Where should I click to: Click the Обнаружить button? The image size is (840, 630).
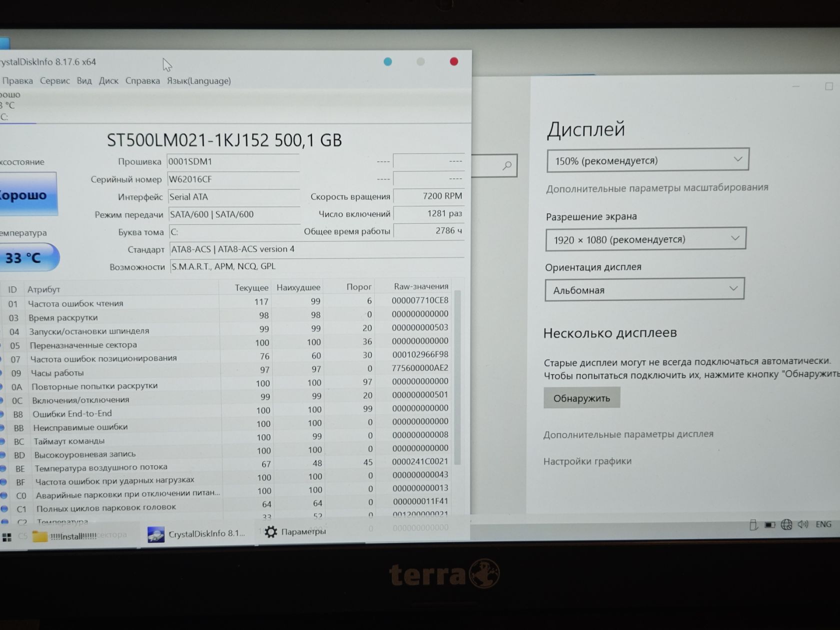(x=582, y=398)
